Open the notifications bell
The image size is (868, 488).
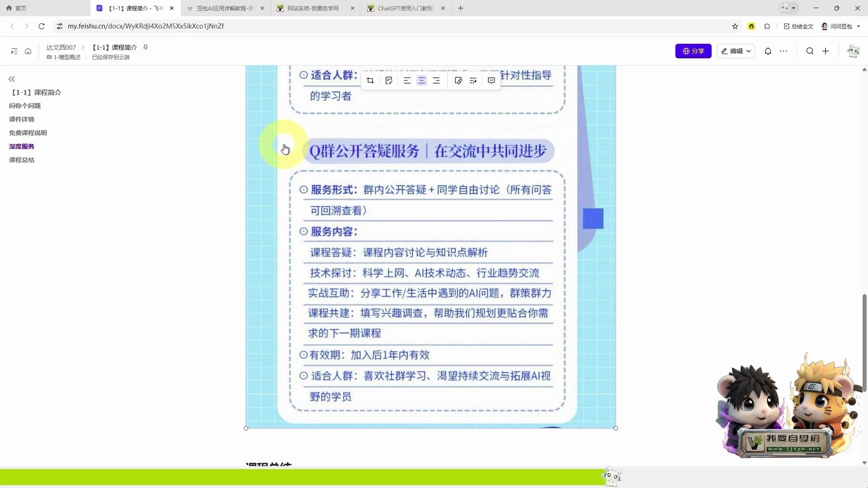tap(768, 51)
